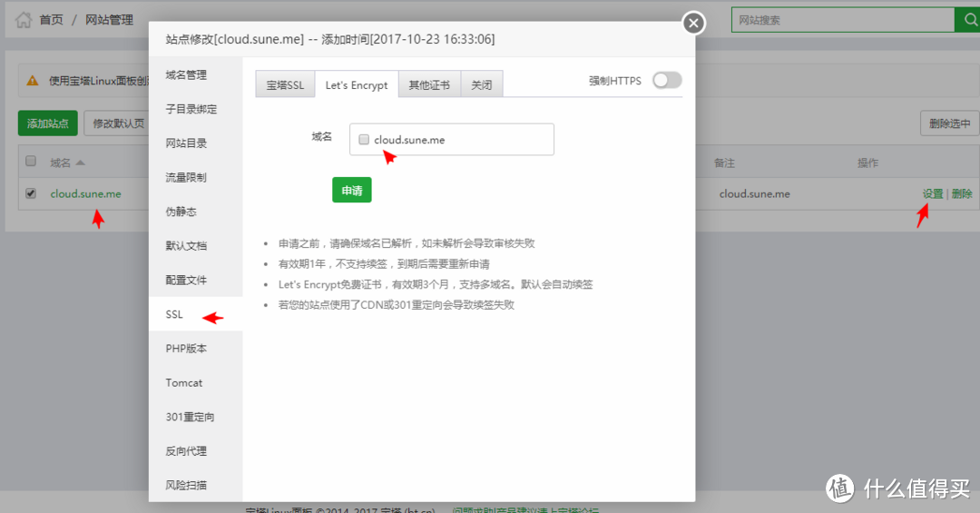
Task: Click the 删除选中 button
Action: (x=949, y=123)
